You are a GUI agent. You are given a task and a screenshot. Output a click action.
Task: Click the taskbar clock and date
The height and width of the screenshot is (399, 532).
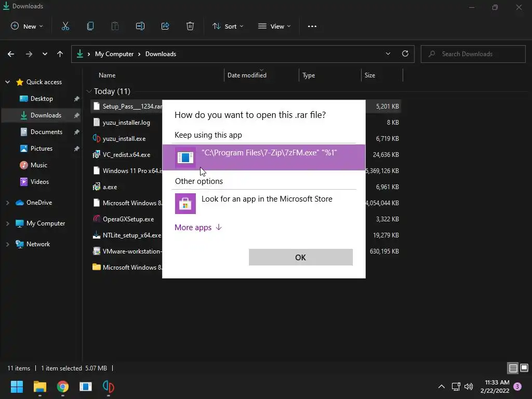[x=495, y=387]
